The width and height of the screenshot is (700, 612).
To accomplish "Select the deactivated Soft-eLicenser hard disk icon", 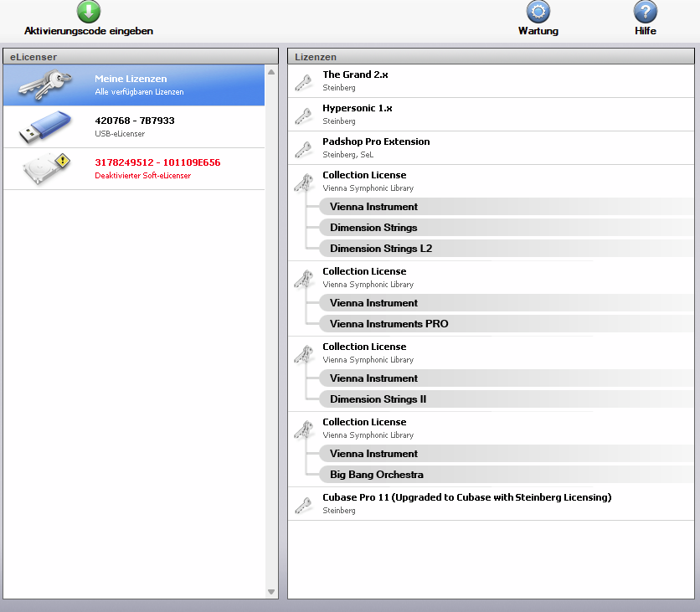I will pyautogui.click(x=46, y=168).
